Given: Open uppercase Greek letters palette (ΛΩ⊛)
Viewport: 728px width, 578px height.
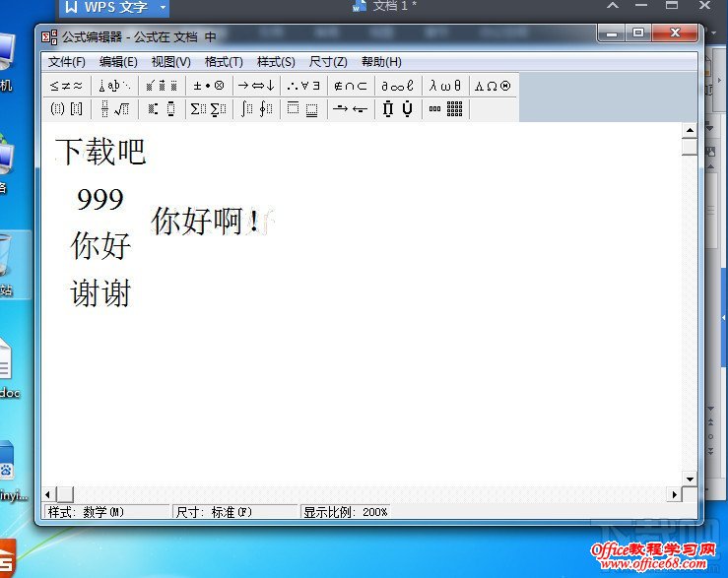Looking at the screenshot, I should [x=493, y=86].
